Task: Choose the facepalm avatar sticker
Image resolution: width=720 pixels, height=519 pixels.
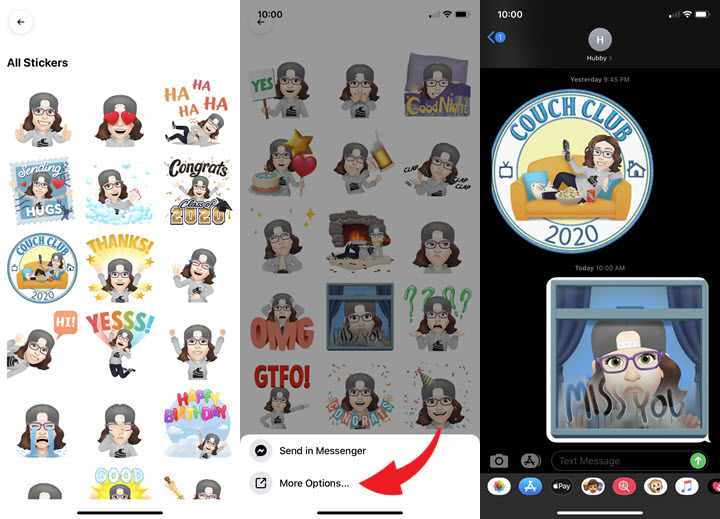Action: 119,431
